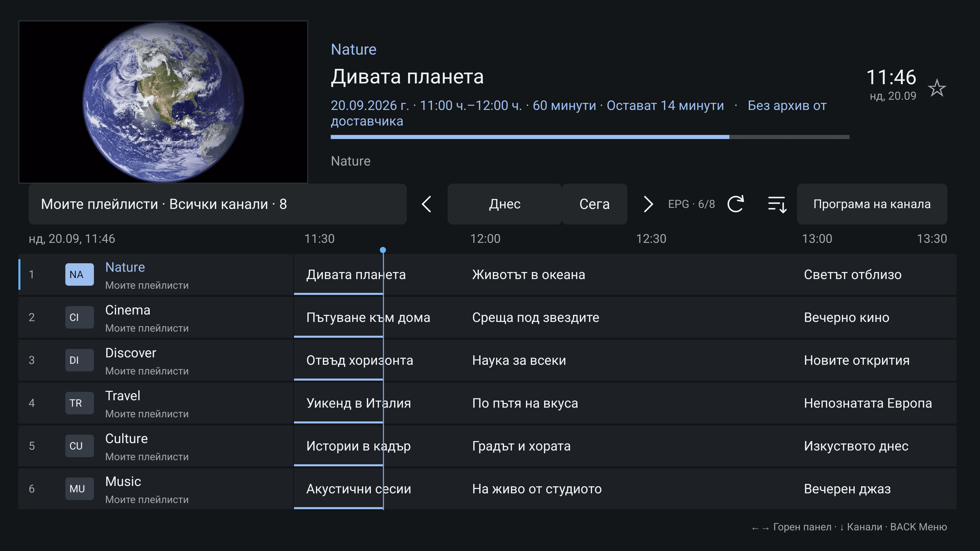The height and width of the screenshot is (551, 980).
Task: Select the CI logo for Cinema
Action: [x=80, y=317]
